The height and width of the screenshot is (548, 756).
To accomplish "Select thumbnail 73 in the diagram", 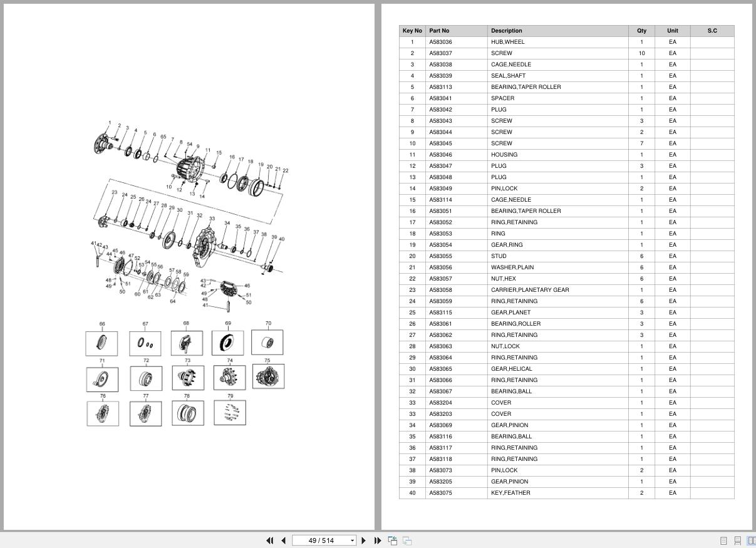I will (187, 378).
